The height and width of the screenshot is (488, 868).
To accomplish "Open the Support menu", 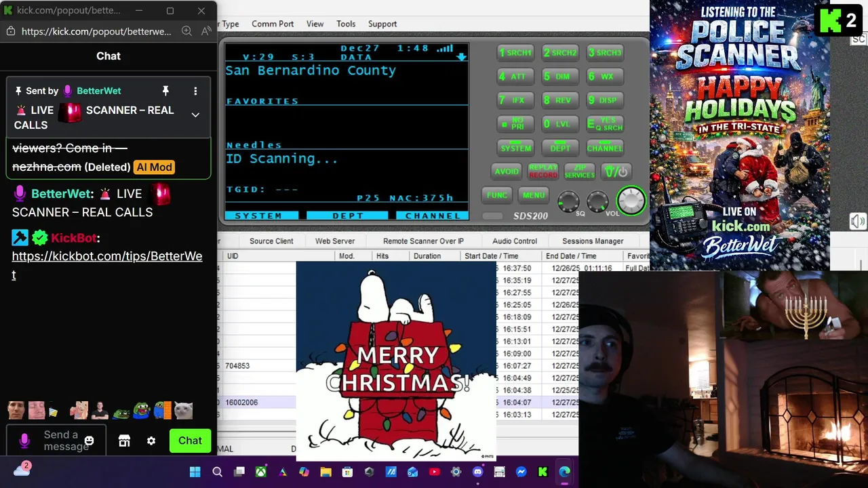I will [382, 24].
